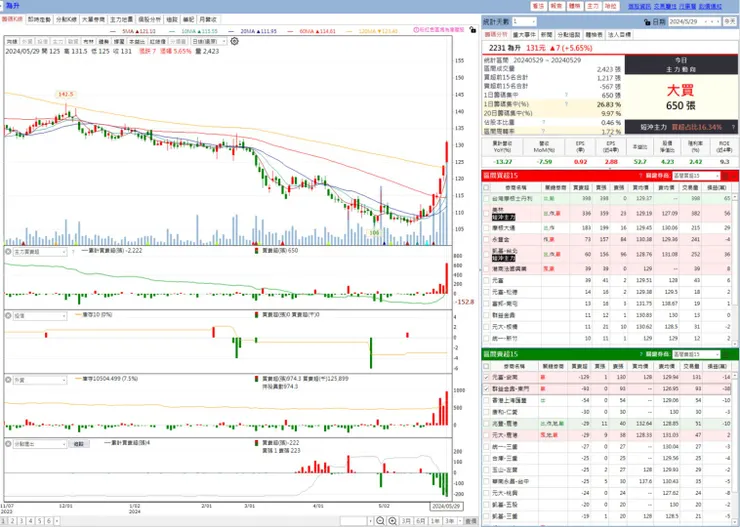Switch to 即時走勢 tab
Image resolution: width=740 pixels, height=527 pixels.
[39, 19]
